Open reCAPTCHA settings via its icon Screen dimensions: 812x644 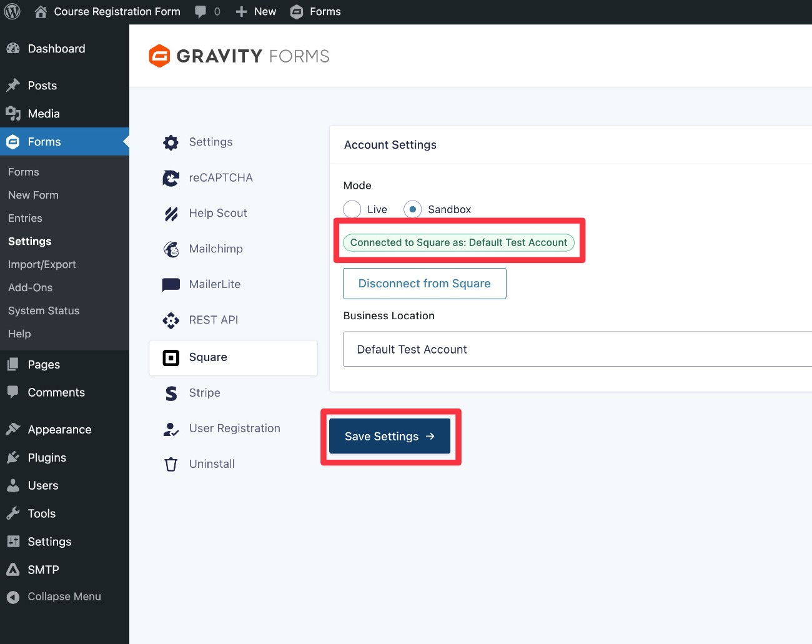click(171, 178)
